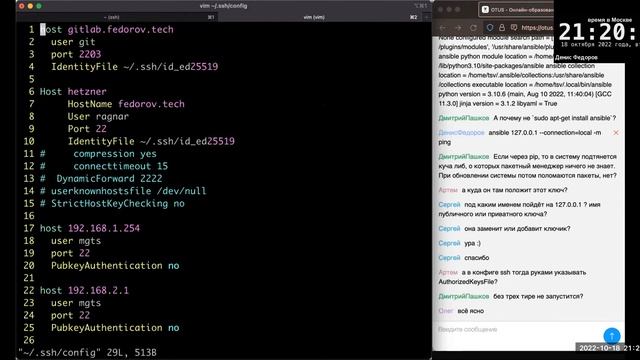The height and width of the screenshot is (360, 640).
Task: Click 'user git' on line 2
Action: point(73,42)
